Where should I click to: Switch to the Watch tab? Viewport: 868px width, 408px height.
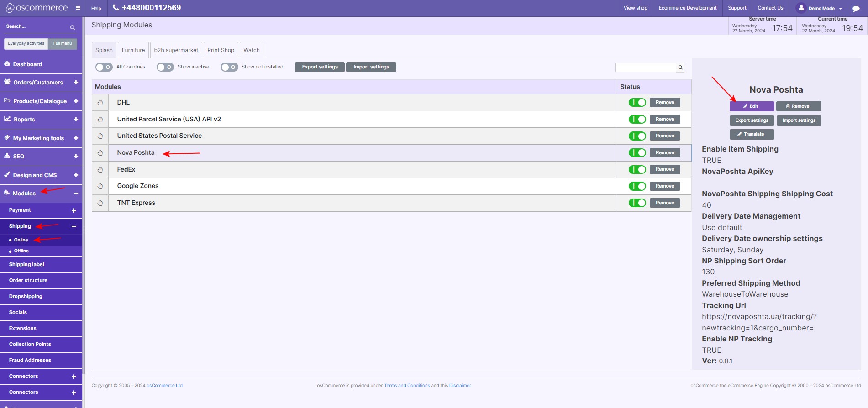tap(252, 50)
